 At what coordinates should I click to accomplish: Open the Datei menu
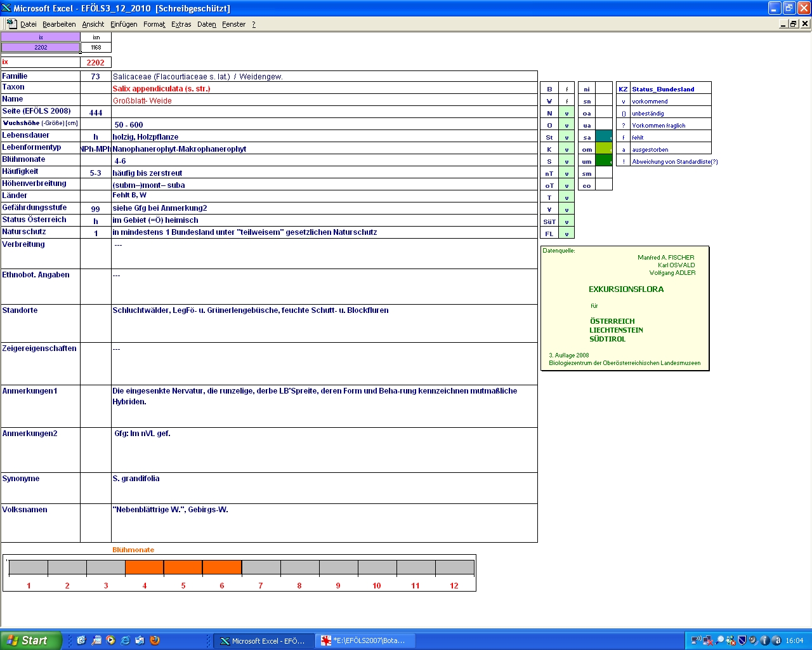[x=29, y=24]
